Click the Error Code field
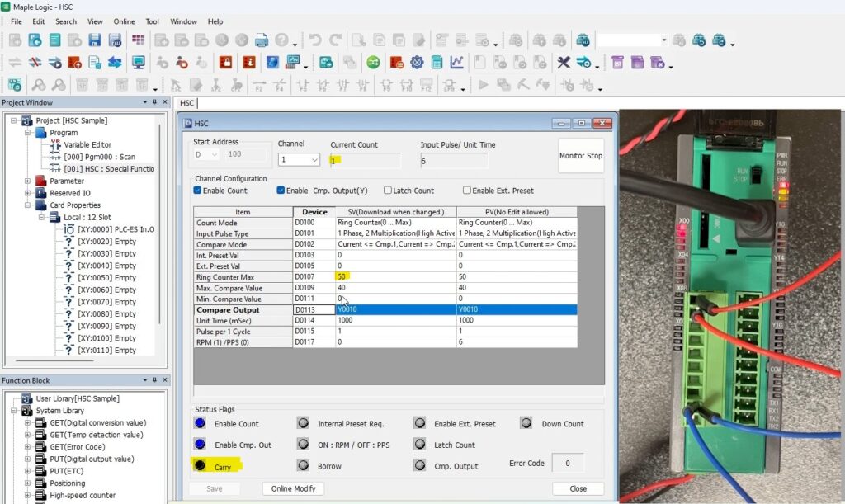Image resolution: width=845 pixels, height=504 pixels. tap(568, 463)
